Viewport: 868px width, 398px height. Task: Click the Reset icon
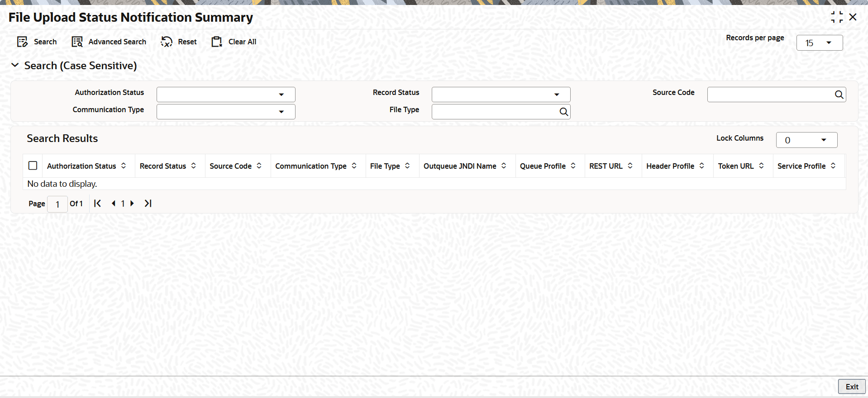click(x=167, y=42)
